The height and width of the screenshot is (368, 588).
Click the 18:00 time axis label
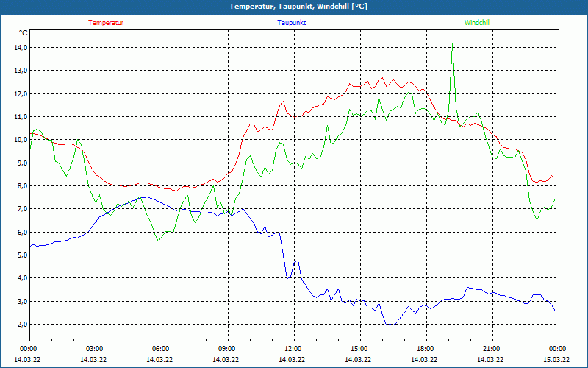click(x=426, y=348)
